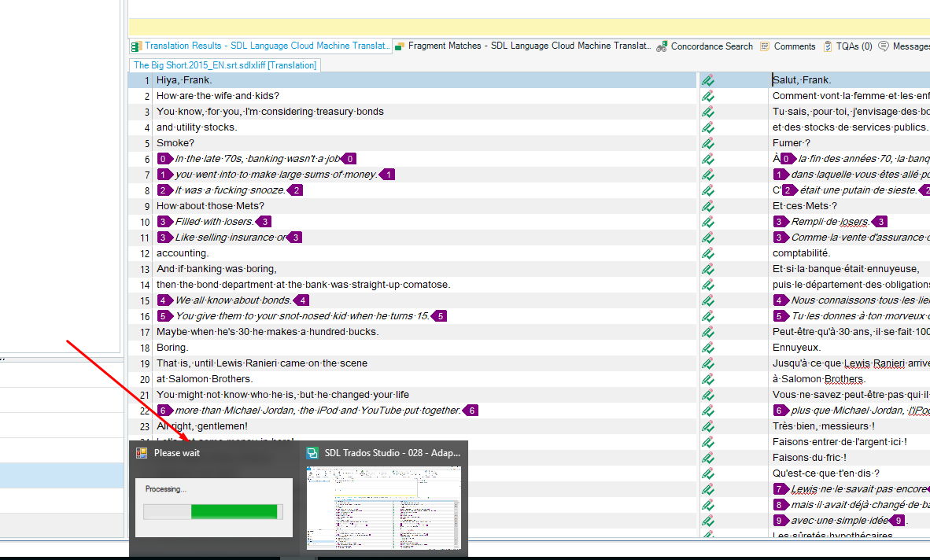This screenshot has width=930, height=560.
Task: Click target cell 'Fumer ?'
Action: 851,143
